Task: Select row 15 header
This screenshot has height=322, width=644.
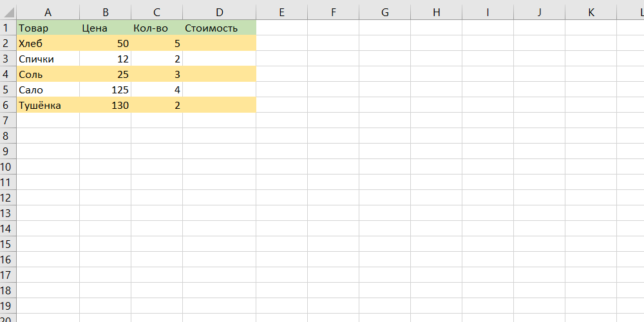Action: (8, 244)
